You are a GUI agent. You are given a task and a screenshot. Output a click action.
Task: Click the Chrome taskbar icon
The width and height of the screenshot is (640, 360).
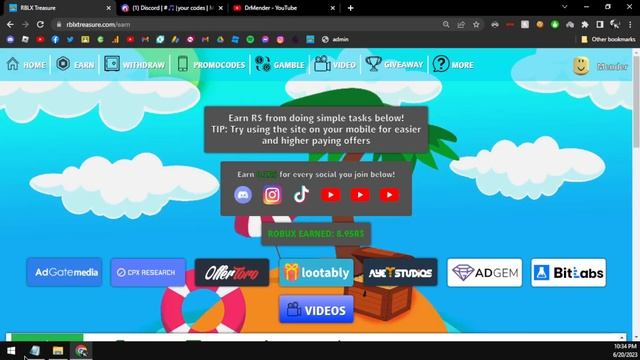click(x=81, y=351)
